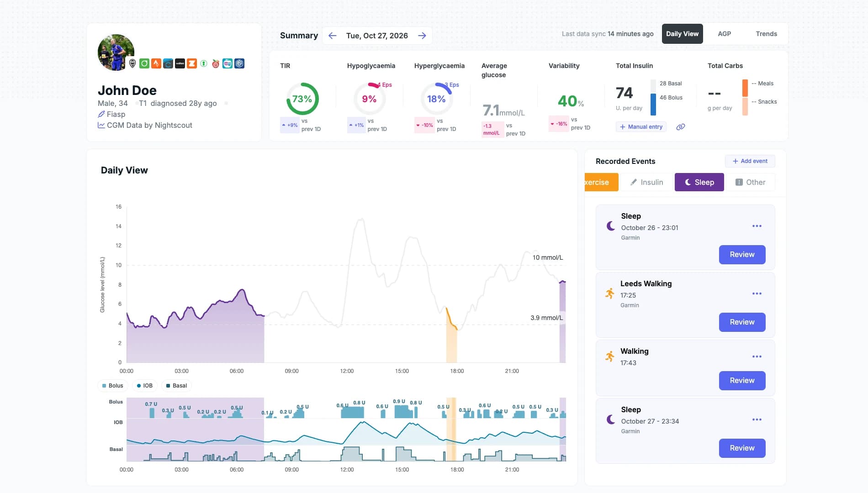The height and width of the screenshot is (493, 868).
Task: Toggle the Sleep events filter
Action: 699,182
